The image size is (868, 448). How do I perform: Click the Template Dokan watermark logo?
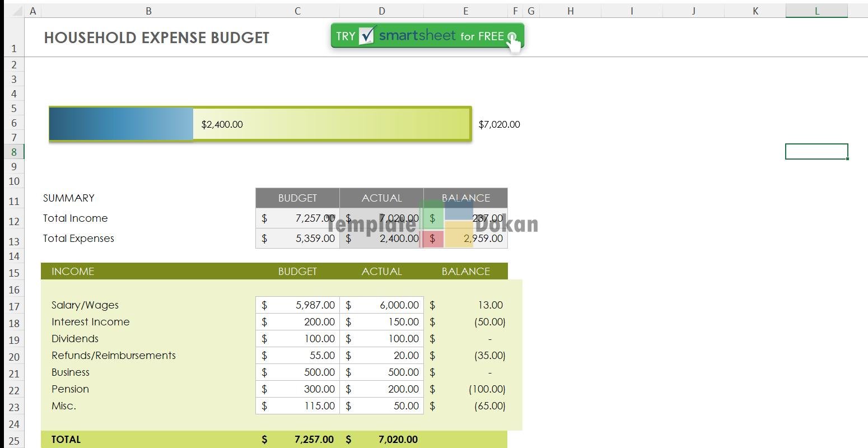446,224
